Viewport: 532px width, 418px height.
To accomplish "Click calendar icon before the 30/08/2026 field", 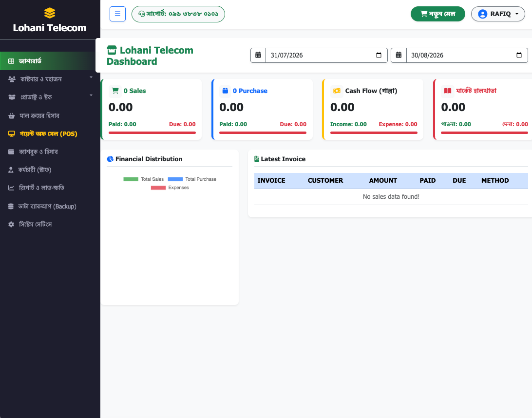I will (399, 56).
